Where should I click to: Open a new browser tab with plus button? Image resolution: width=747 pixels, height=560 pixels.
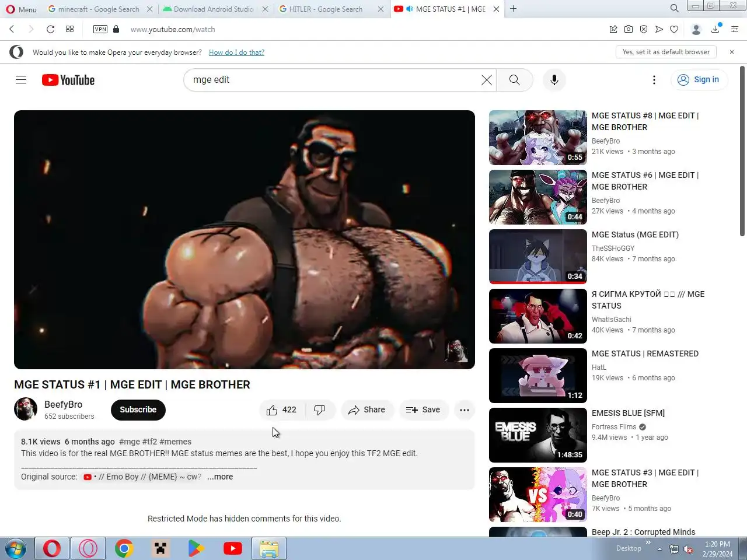(514, 9)
